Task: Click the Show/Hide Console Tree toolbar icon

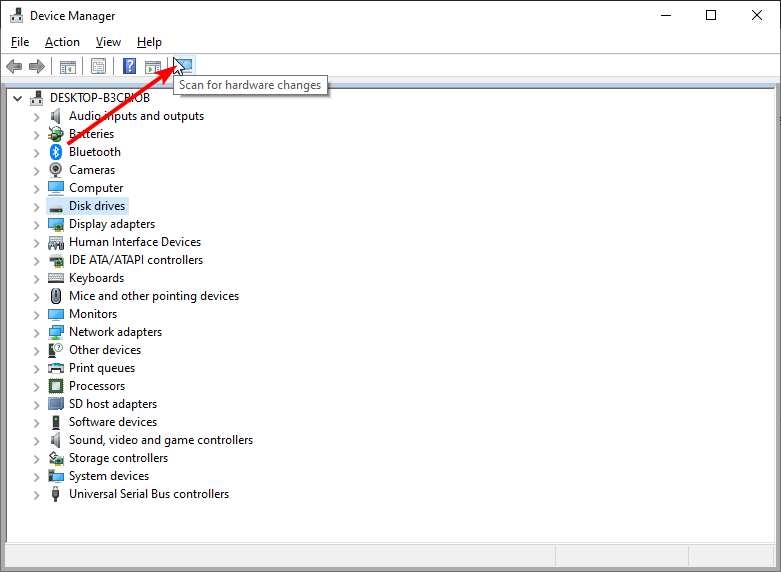Action: point(68,66)
